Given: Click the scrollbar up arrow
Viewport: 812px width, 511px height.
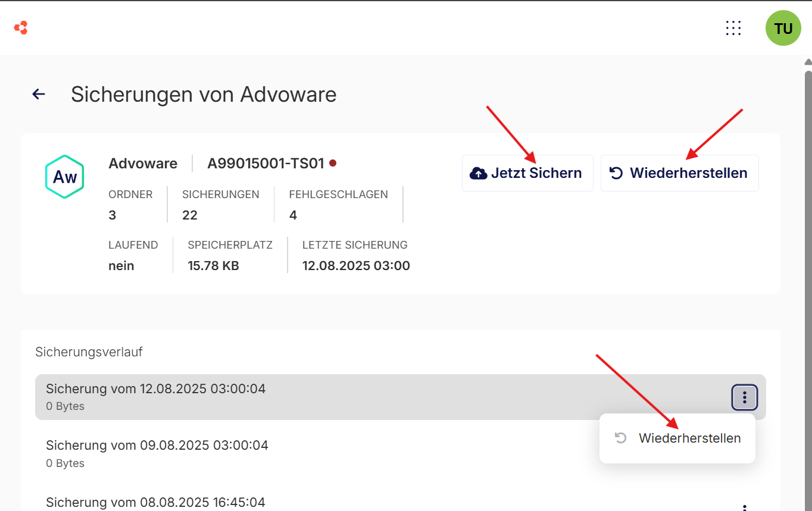Looking at the screenshot, I should 808,61.
